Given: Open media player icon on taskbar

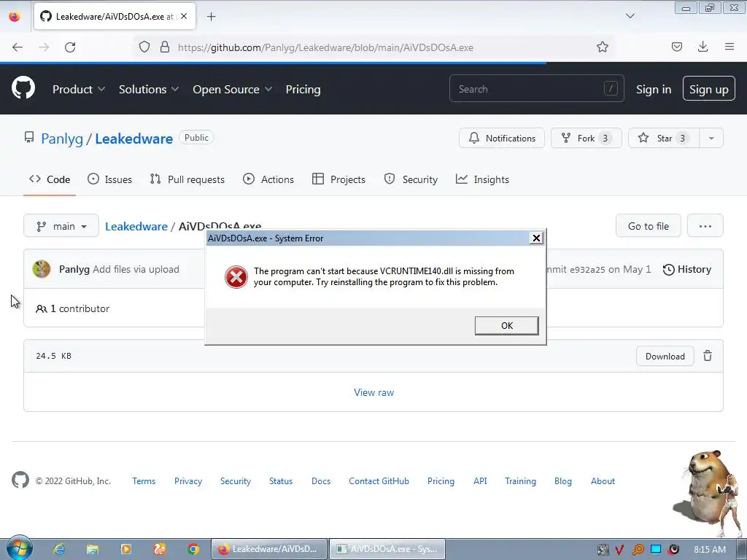Looking at the screenshot, I should point(125,549).
